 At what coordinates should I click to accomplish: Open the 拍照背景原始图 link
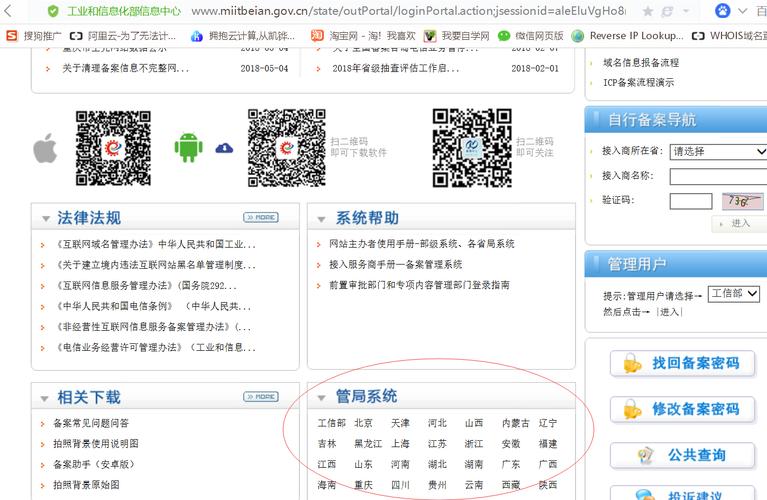86,485
